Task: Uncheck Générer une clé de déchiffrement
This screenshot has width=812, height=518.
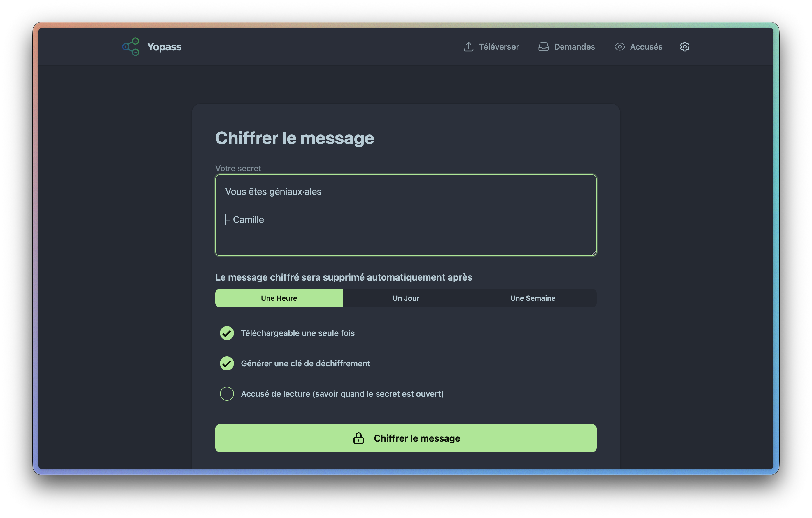Action: [x=227, y=363]
